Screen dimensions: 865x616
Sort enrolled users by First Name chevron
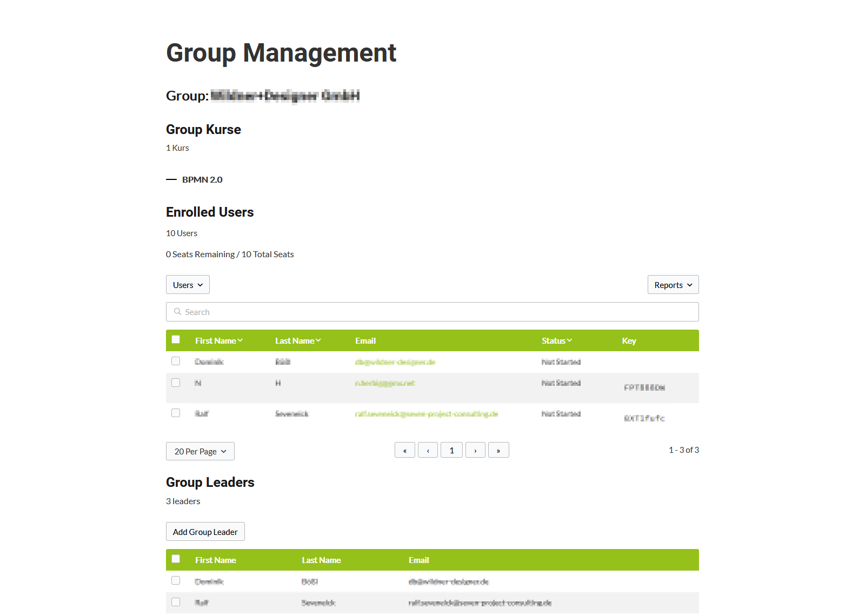(240, 340)
